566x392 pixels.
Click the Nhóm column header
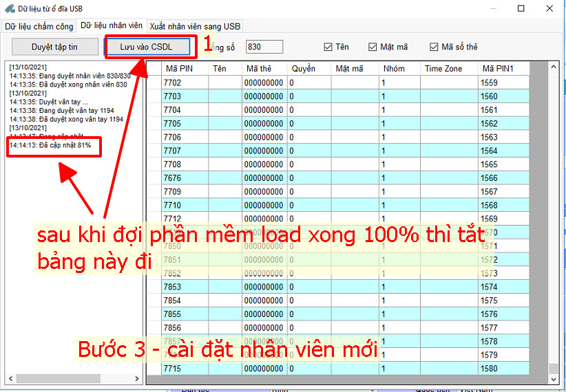click(x=399, y=69)
